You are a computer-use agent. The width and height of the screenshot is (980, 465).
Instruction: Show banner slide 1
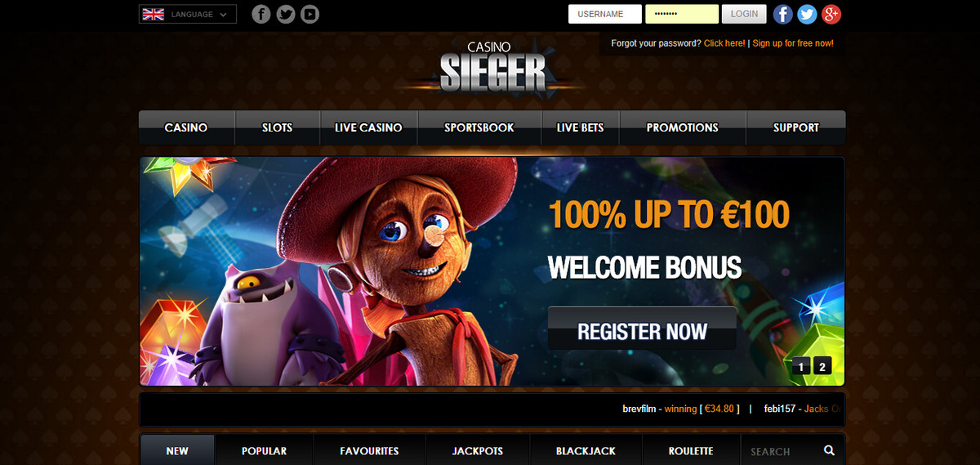click(802, 366)
